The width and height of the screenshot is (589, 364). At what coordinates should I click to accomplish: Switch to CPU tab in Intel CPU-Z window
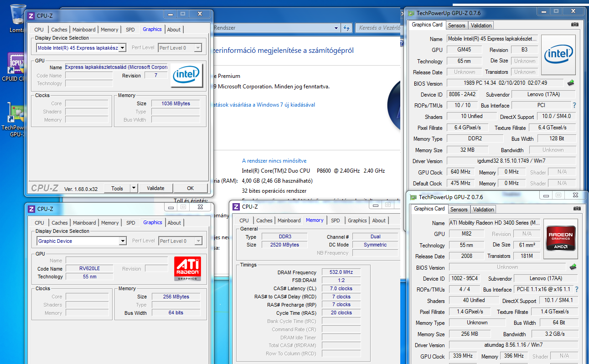39,30
